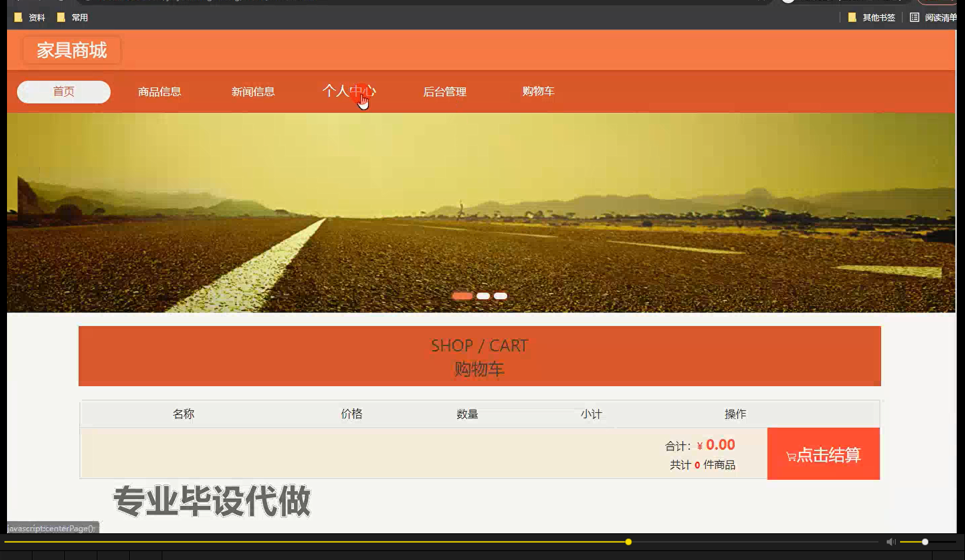Image resolution: width=965 pixels, height=560 pixels.
Task: Open 后台管理 from the navigation bar
Action: pyautogui.click(x=444, y=91)
